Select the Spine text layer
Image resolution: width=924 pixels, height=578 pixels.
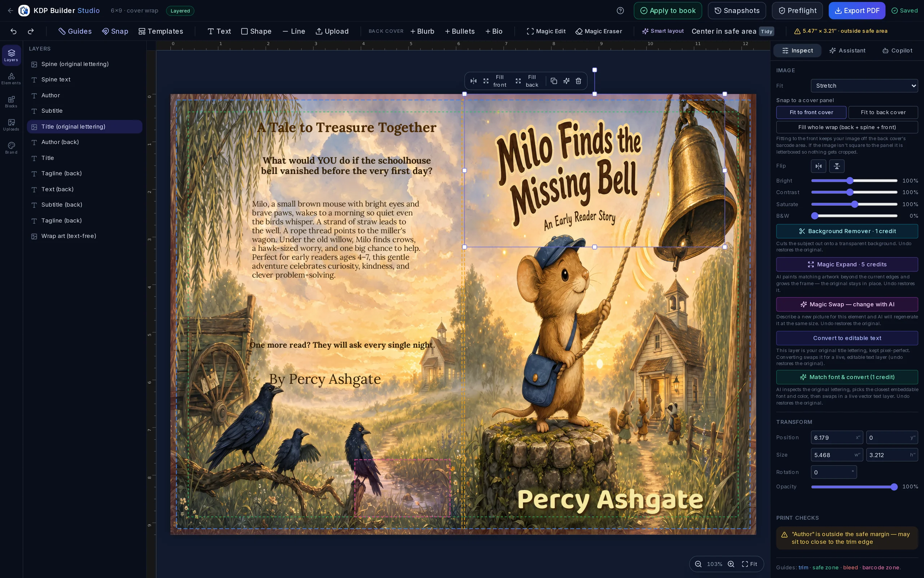[84, 79]
